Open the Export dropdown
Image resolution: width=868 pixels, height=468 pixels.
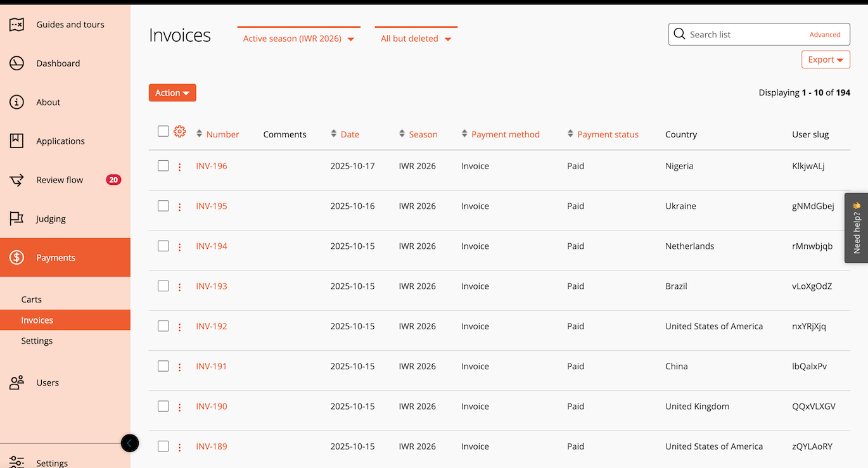(x=826, y=59)
